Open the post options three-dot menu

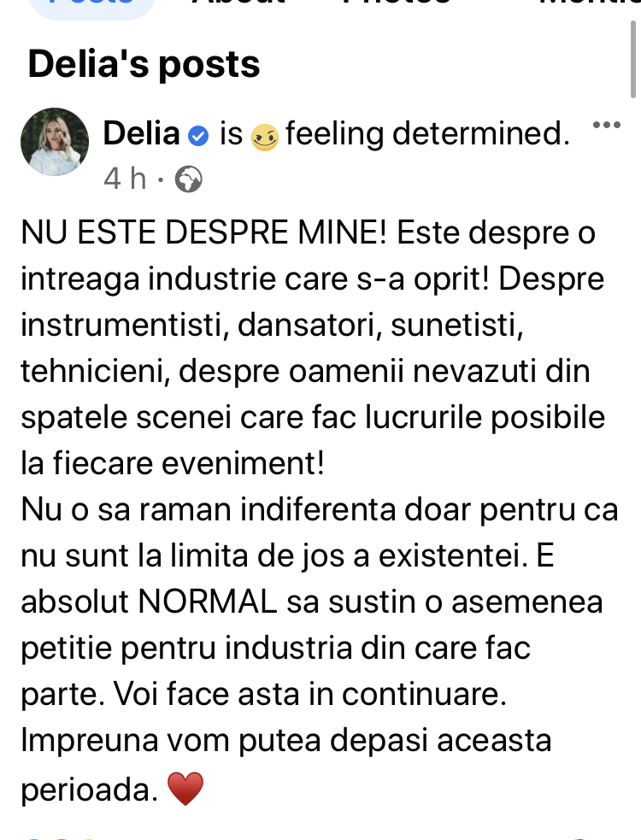(x=606, y=126)
